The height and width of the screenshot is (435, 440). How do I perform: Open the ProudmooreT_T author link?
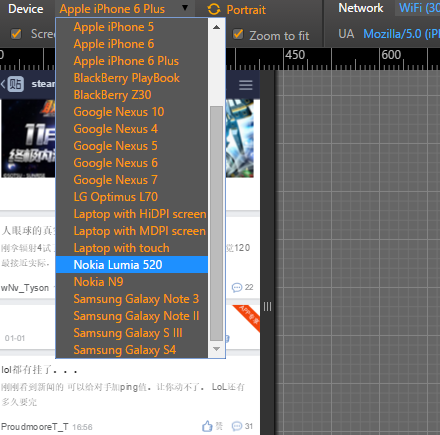(x=35, y=427)
